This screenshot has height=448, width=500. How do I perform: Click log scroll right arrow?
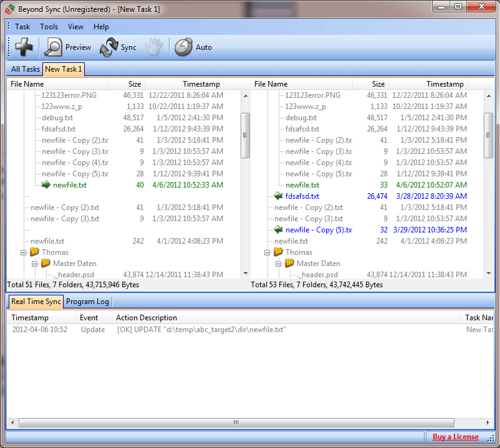point(488,423)
